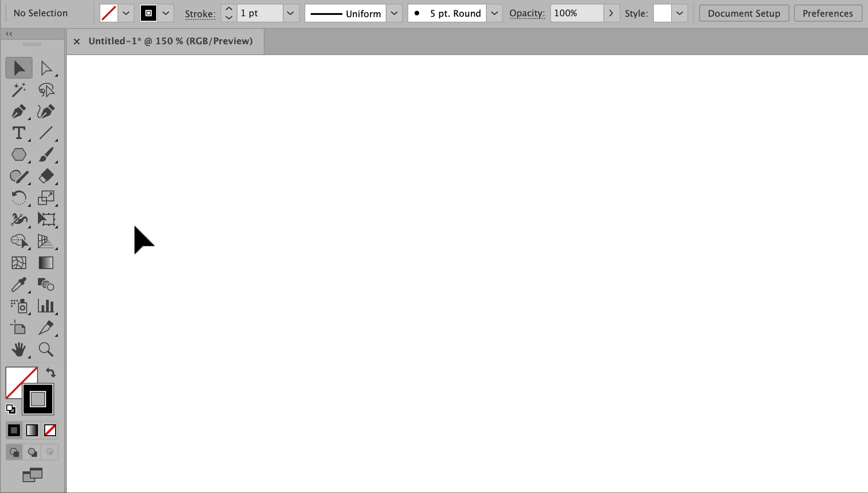Set paint to None
The width and height of the screenshot is (868, 493).
(x=50, y=430)
